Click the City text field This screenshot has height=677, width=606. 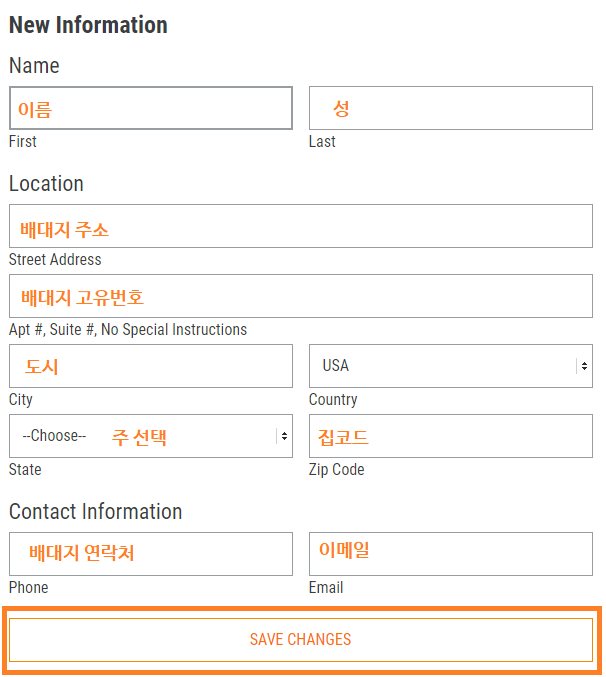coord(151,366)
